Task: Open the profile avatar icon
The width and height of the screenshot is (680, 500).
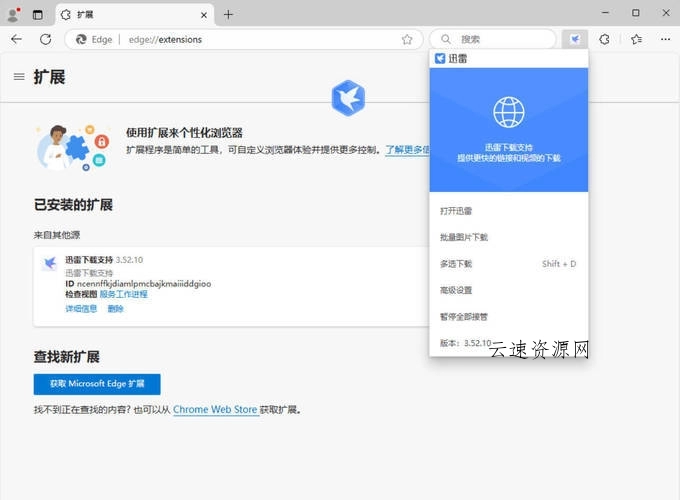Action: pyautogui.click(x=13, y=15)
